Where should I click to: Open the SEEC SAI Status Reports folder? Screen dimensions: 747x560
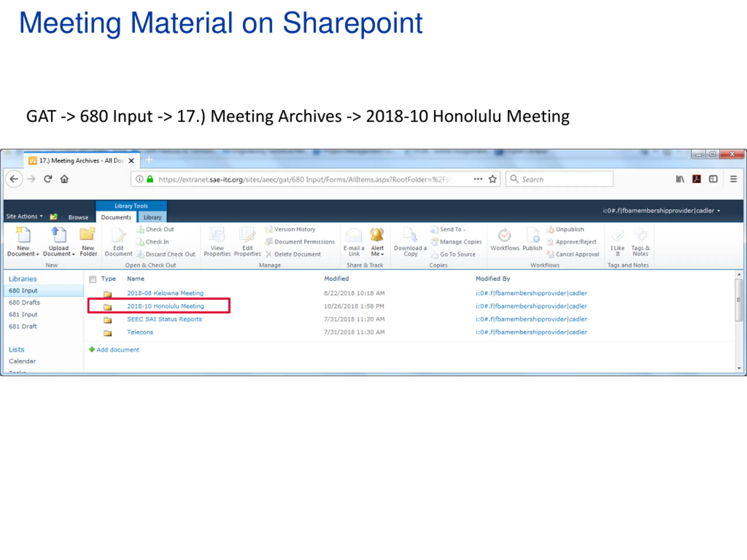pyautogui.click(x=165, y=319)
